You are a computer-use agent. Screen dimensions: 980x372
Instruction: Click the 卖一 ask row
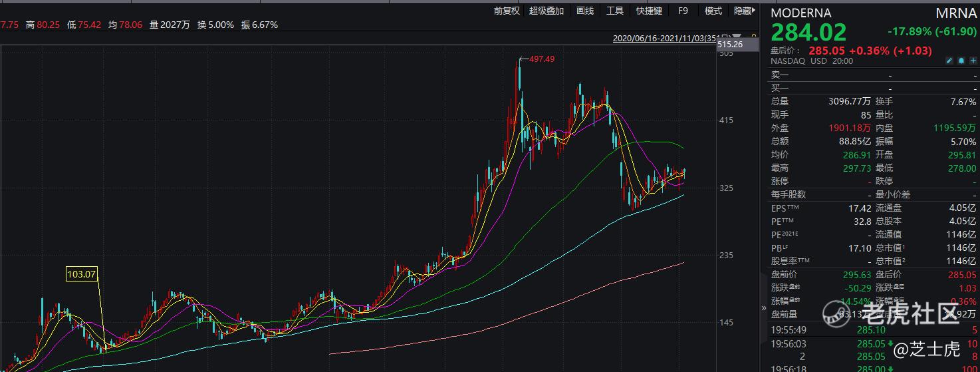coord(874,75)
